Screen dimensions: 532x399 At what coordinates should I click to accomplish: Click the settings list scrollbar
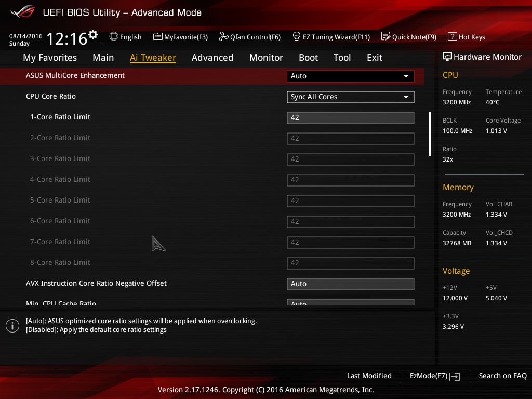point(430,135)
